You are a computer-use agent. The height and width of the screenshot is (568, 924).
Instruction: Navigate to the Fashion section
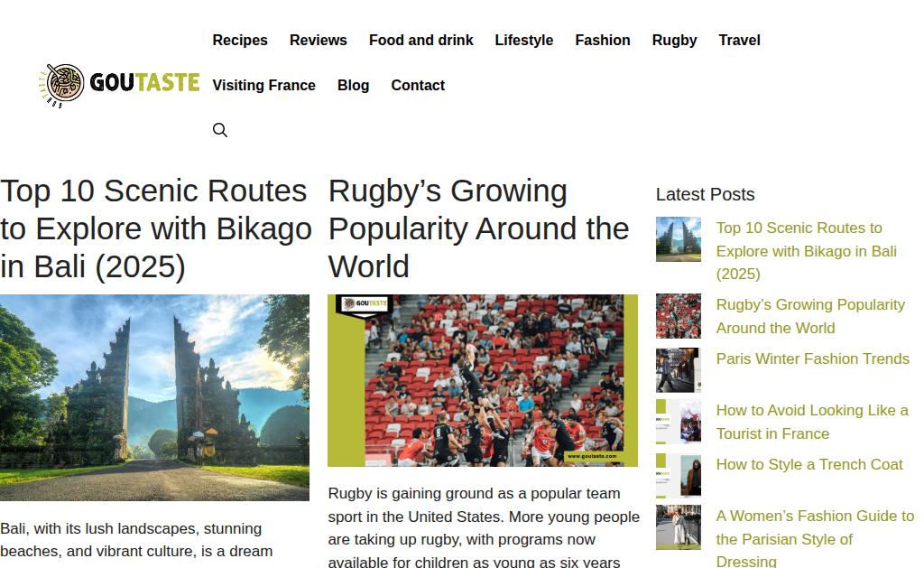point(602,40)
